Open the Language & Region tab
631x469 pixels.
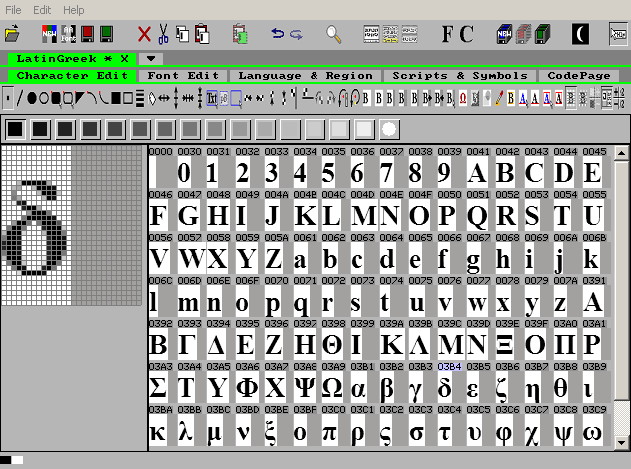point(305,76)
